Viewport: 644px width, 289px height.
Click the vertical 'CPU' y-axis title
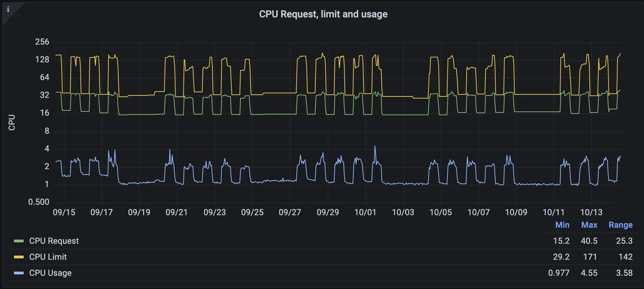(12, 122)
